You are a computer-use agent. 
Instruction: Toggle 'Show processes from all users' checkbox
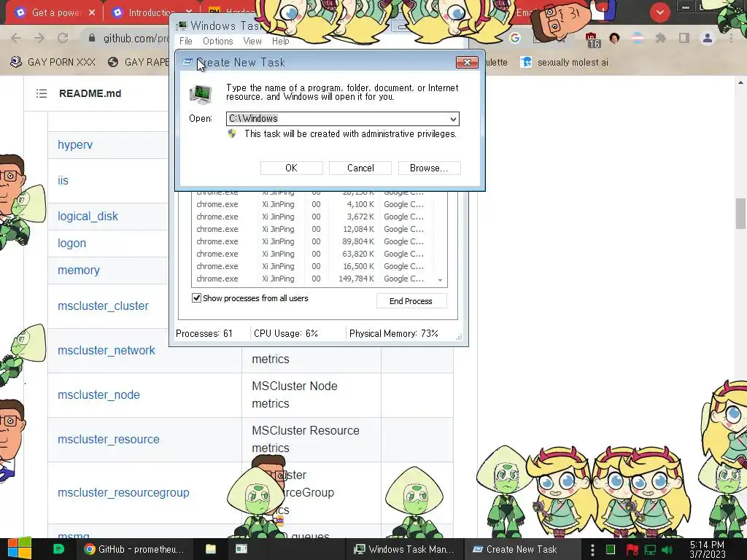pyautogui.click(x=196, y=298)
